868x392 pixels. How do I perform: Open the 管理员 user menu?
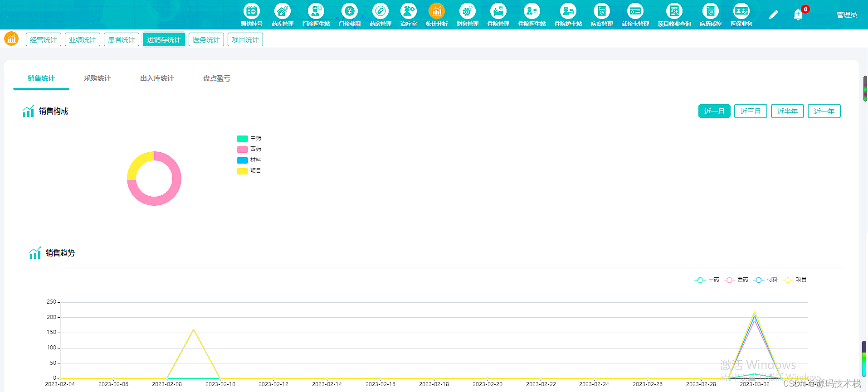[x=847, y=15]
